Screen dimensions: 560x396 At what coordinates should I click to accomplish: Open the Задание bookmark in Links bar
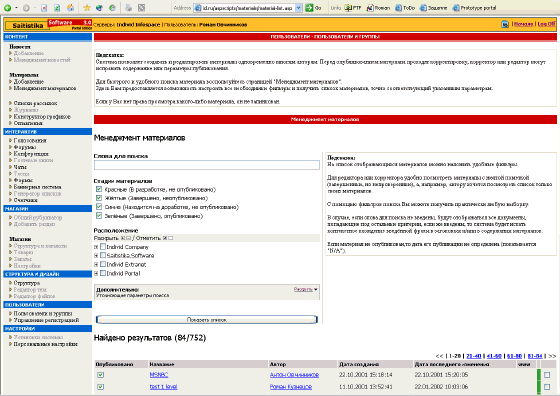tap(434, 7)
